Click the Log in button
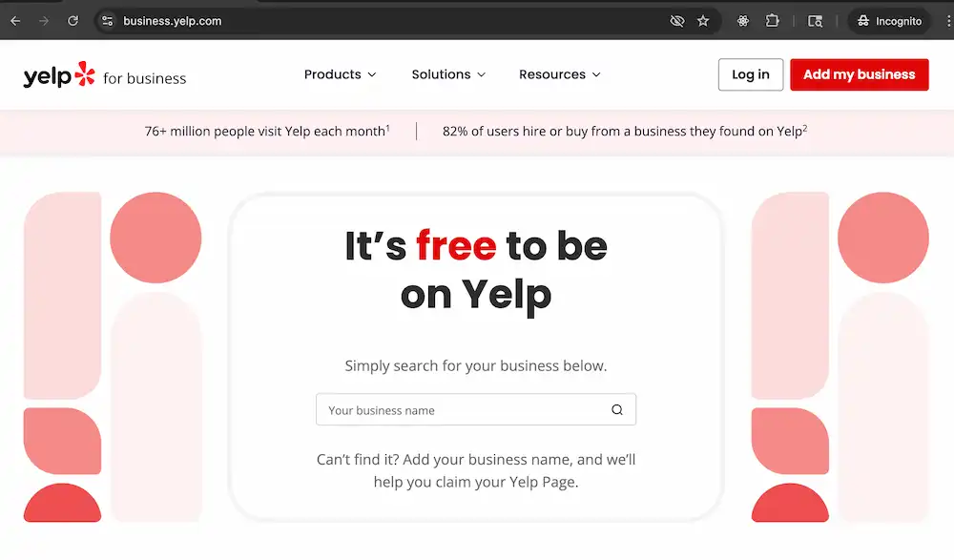Screen dimensions: 954x560 (750, 74)
